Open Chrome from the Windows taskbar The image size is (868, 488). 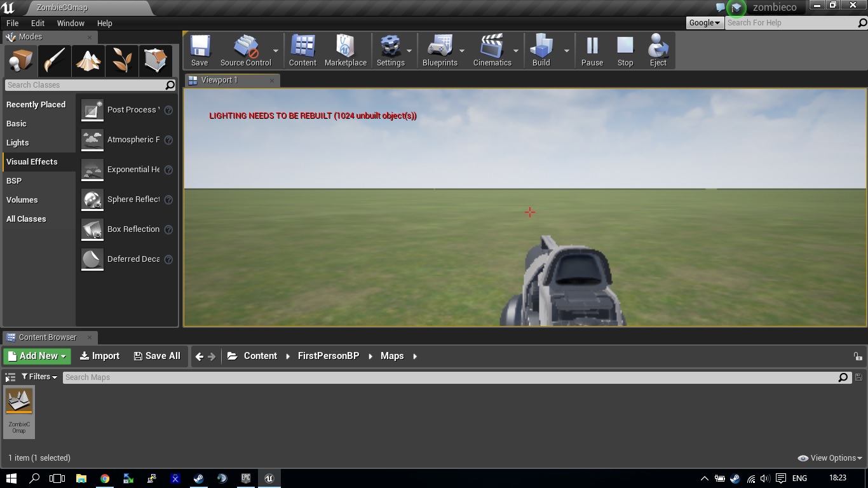(105, 478)
